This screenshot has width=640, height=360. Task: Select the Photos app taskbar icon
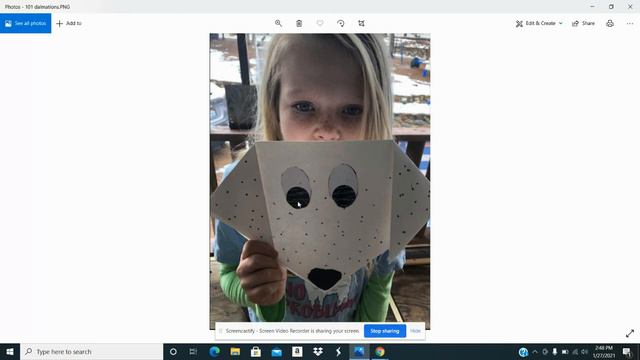(x=359, y=351)
